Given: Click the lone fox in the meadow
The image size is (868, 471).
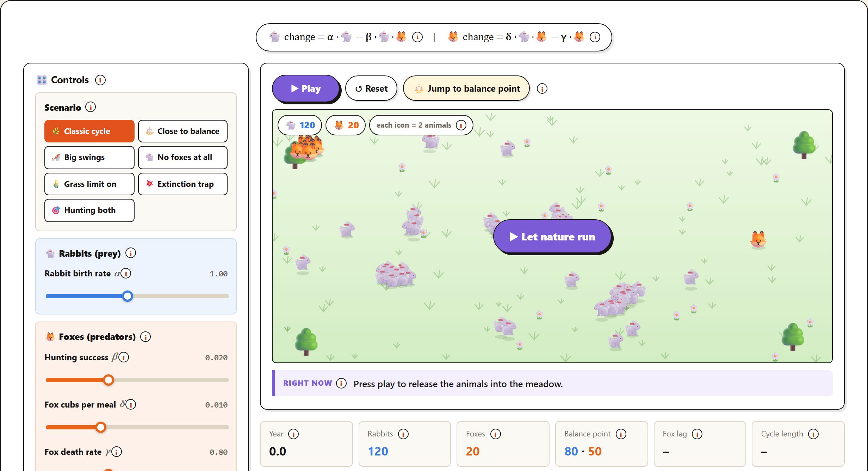Looking at the screenshot, I should click(758, 240).
